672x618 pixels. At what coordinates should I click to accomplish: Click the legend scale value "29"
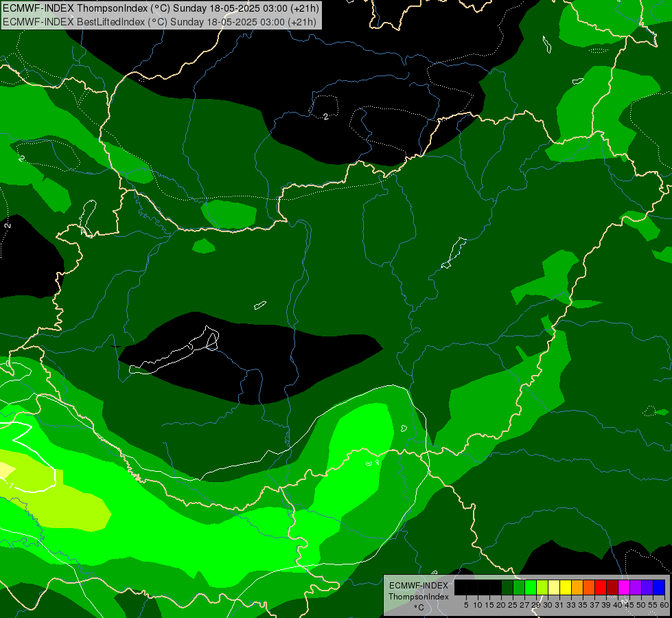point(536,605)
